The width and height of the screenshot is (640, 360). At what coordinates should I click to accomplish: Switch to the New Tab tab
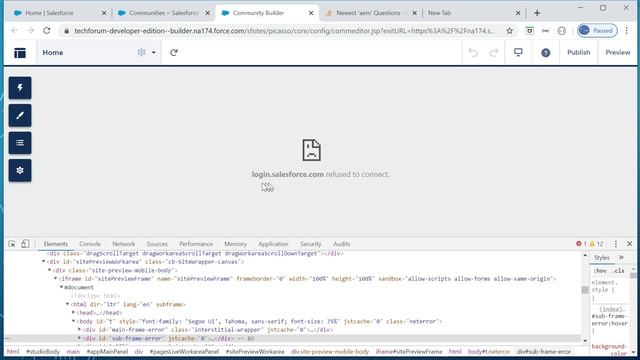pos(439,13)
